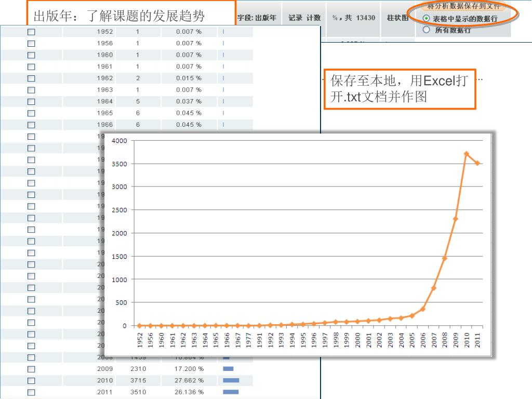Click the 17.200 % value
532x399 pixels.
click(189, 369)
